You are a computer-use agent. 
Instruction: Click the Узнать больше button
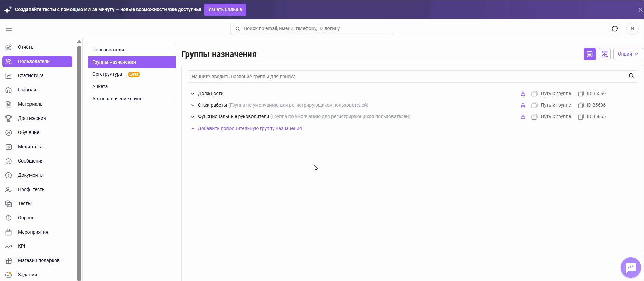click(225, 9)
